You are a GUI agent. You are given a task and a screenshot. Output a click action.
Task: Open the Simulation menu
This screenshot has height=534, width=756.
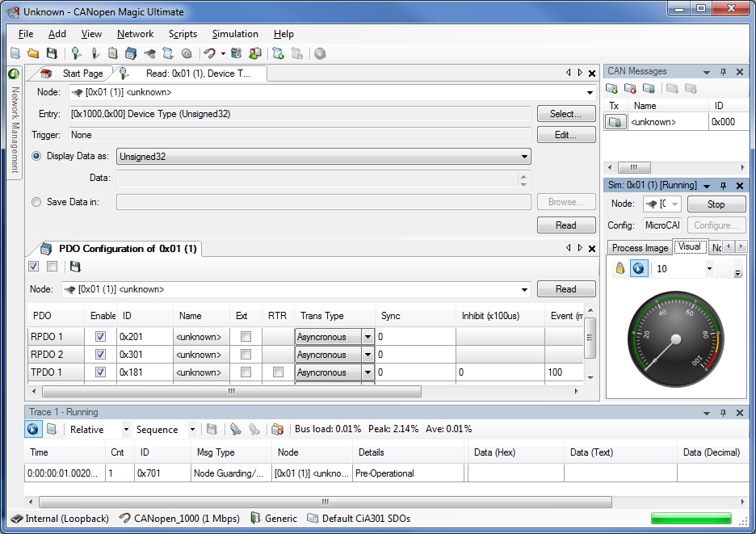point(234,34)
